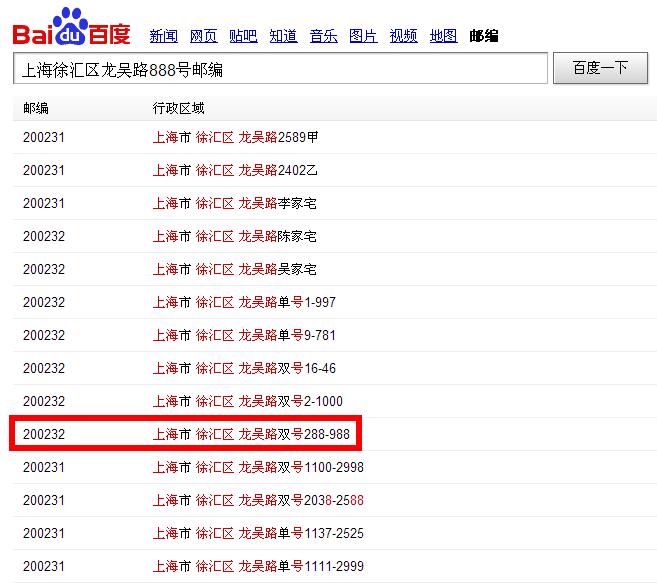Viewport: 657px width, 583px height.
Task: Click the 邮编 column header
Action: coord(36,108)
